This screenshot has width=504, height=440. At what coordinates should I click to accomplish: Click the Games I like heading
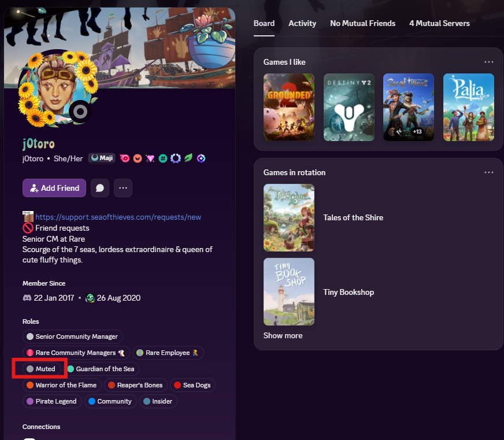(x=284, y=62)
